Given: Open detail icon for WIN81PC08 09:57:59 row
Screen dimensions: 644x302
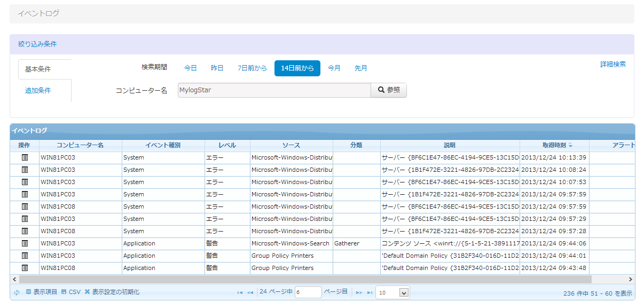Looking at the screenshot, I should coord(24,206).
